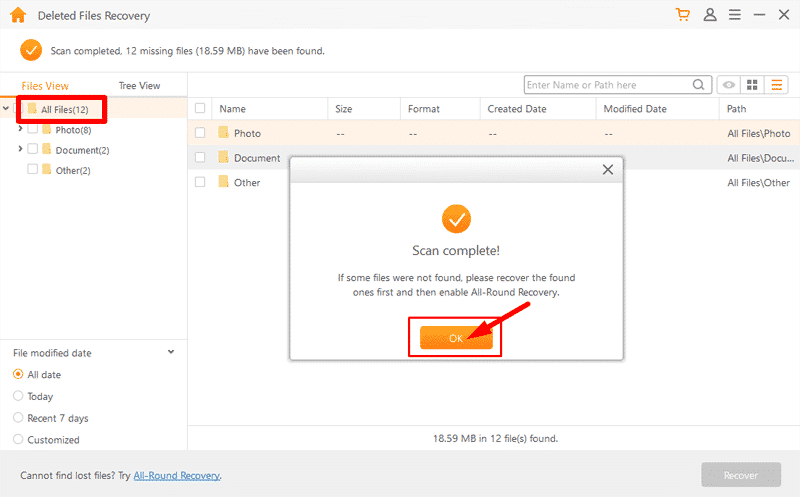The height and width of the screenshot is (497, 800).
Task: Open the shopping cart icon
Action: (x=683, y=15)
